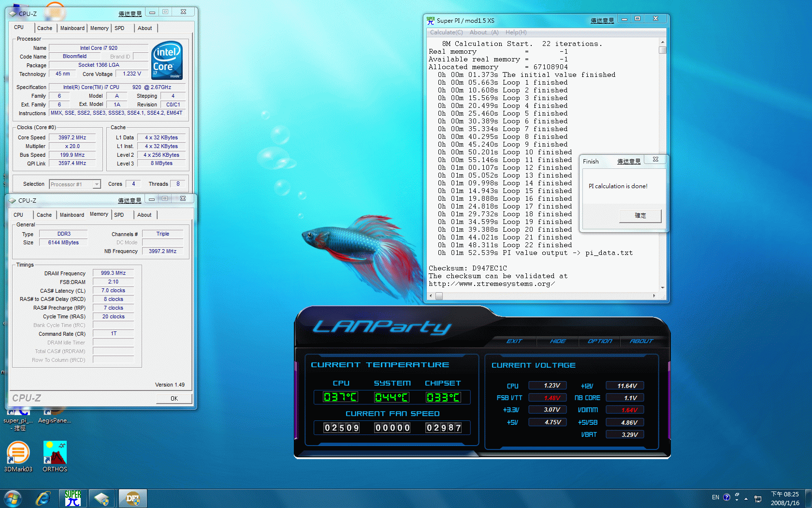
Task: Click the EN language indicator
Action: tap(715, 497)
